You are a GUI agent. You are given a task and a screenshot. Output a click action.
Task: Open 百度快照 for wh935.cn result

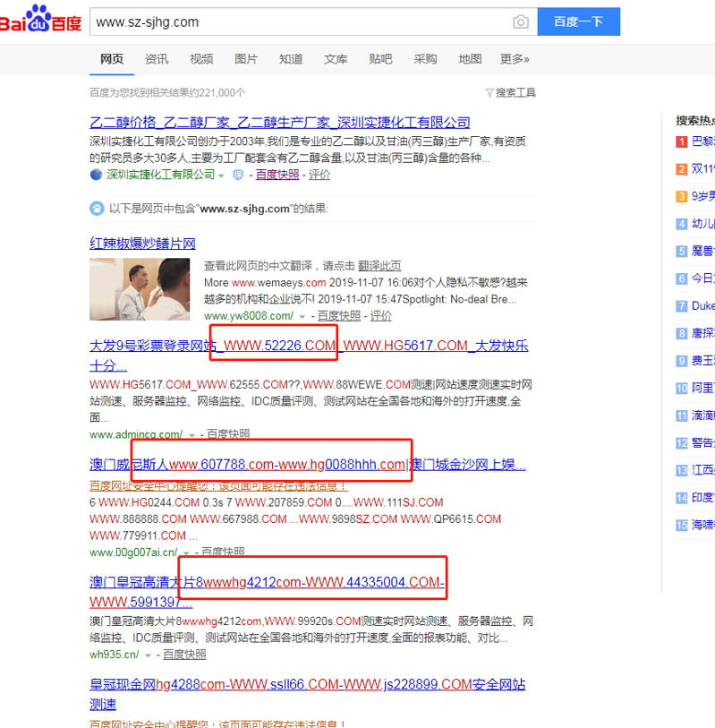(184, 655)
